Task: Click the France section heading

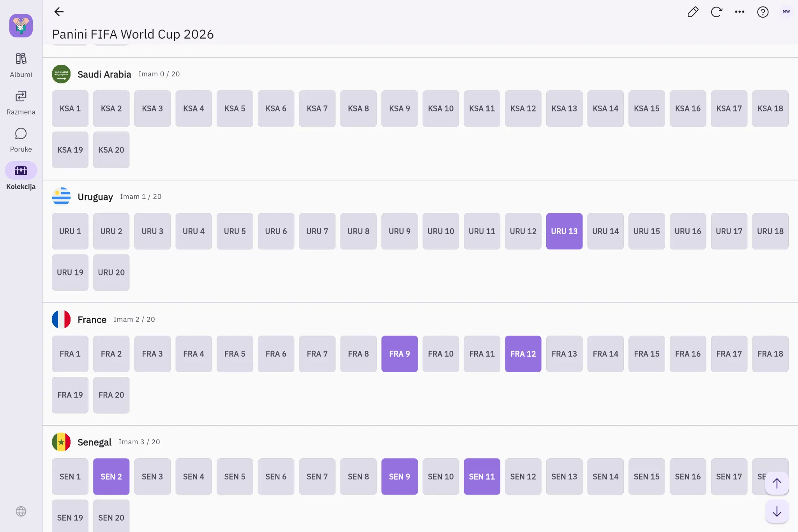Action: pos(92,320)
